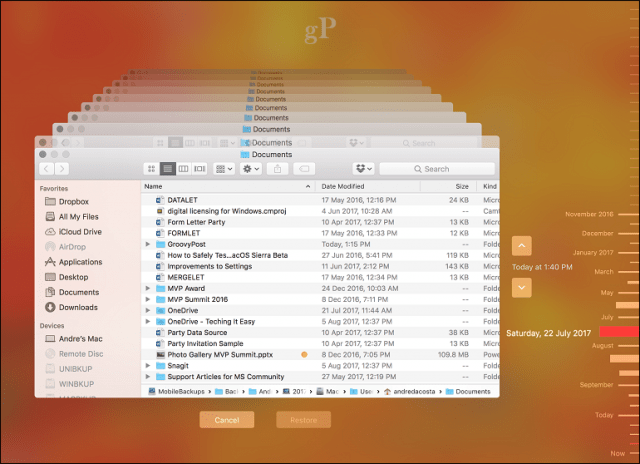Screen dimensions: 640x464
Task: Jump to Today on the timeline
Action: click(616, 415)
